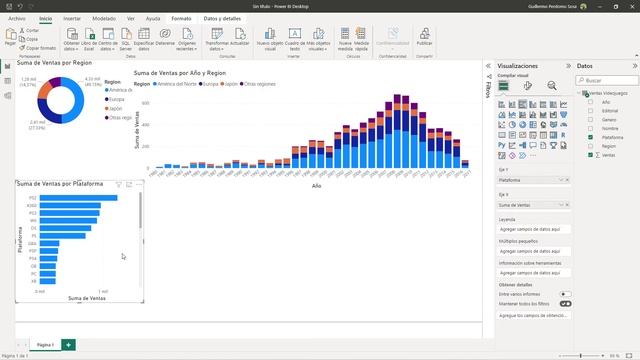Click the Pegar paste icon
Viewport: 640px width, 360px height.
(10, 34)
